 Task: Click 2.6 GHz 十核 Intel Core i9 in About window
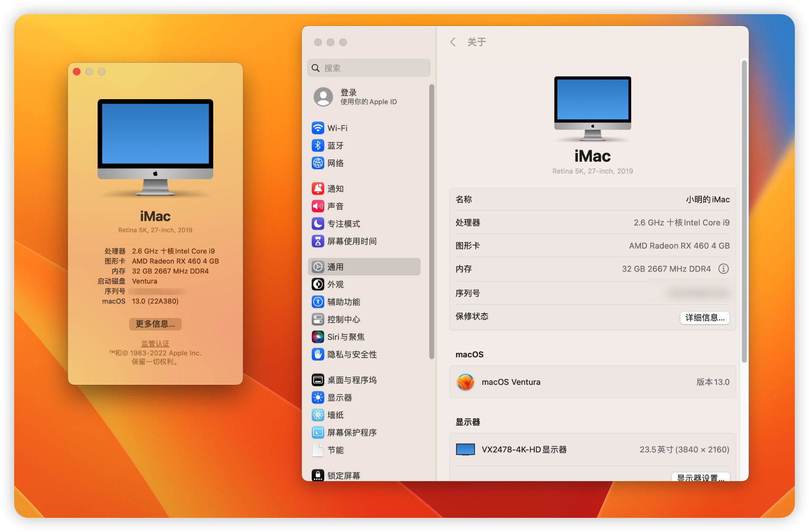[x=173, y=251]
